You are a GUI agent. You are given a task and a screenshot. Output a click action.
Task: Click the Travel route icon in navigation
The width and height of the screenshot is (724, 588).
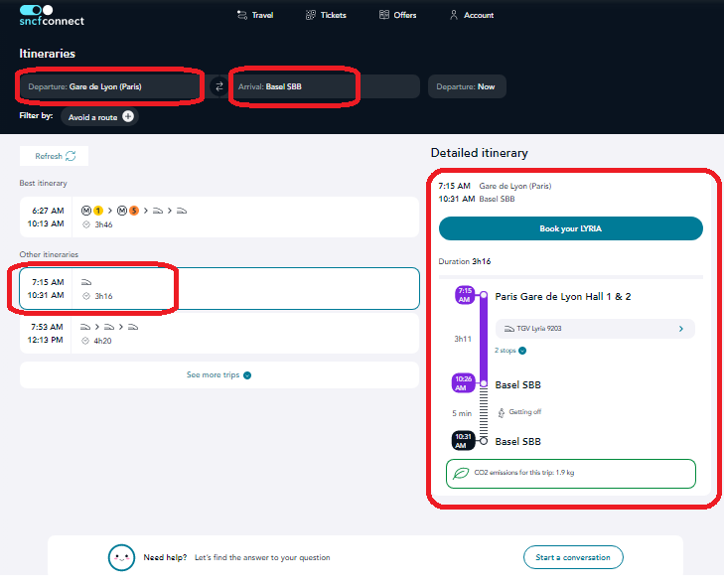[242, 15]
